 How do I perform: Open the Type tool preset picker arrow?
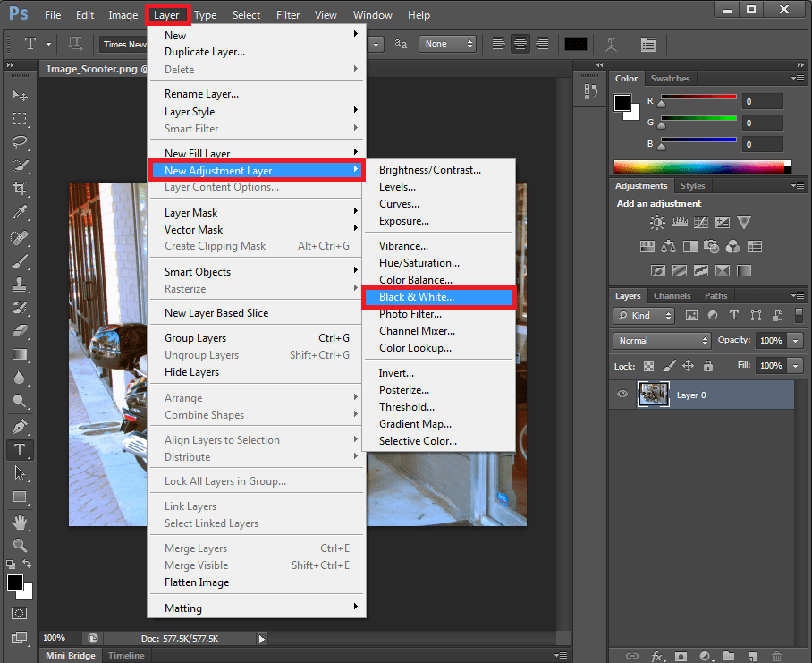(48, 44)
